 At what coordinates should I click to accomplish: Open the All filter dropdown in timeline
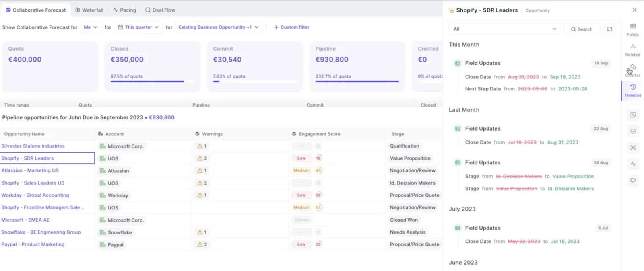click(504, 29)
